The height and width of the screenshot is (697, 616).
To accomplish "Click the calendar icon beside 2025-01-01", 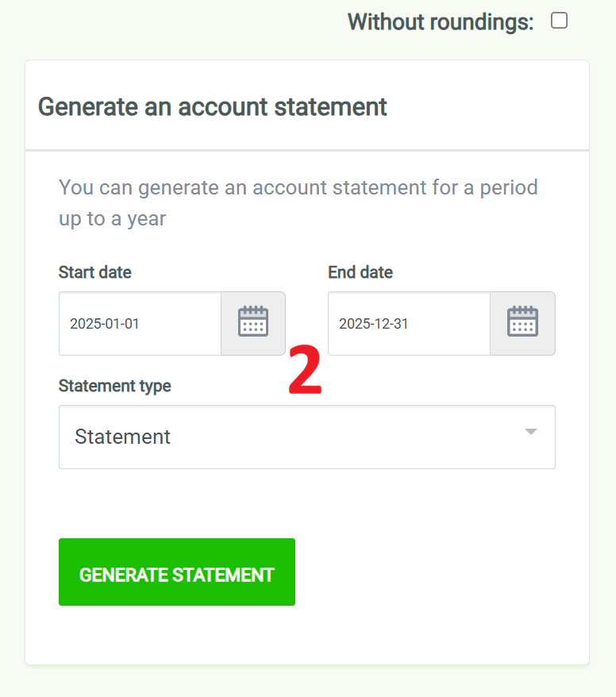I will (x=252, y=323).
